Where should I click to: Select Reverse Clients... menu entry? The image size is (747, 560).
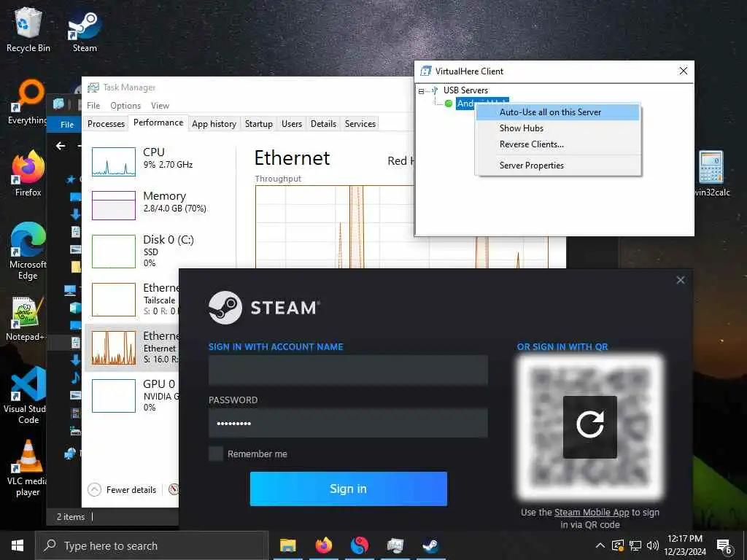tap(558, 144)
